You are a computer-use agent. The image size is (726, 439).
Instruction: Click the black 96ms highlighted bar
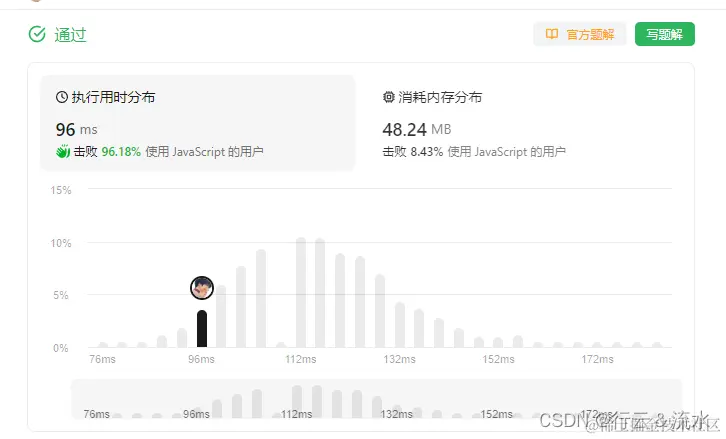(x=202, y=329)
